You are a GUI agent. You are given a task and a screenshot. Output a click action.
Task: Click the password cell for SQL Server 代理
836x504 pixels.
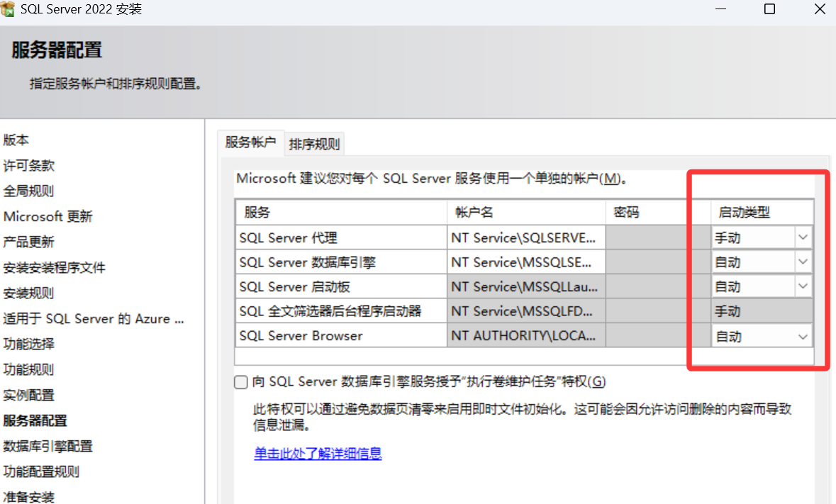tap(658, 237)
